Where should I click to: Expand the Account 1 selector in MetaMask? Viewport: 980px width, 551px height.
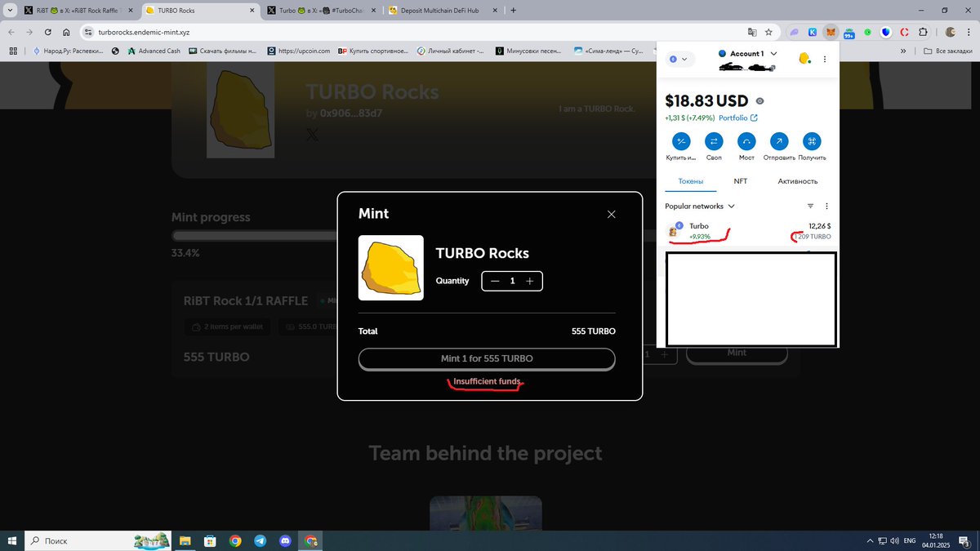[748, 54]
